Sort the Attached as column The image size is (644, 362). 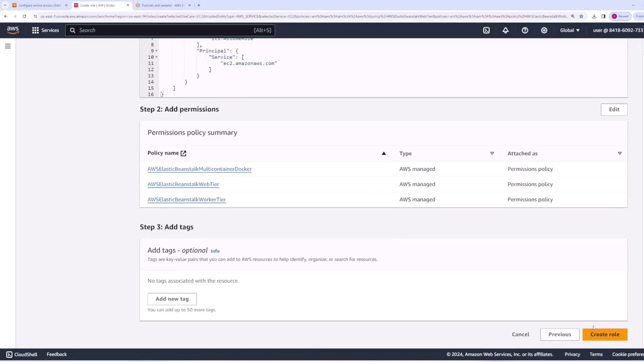point(620,153)
